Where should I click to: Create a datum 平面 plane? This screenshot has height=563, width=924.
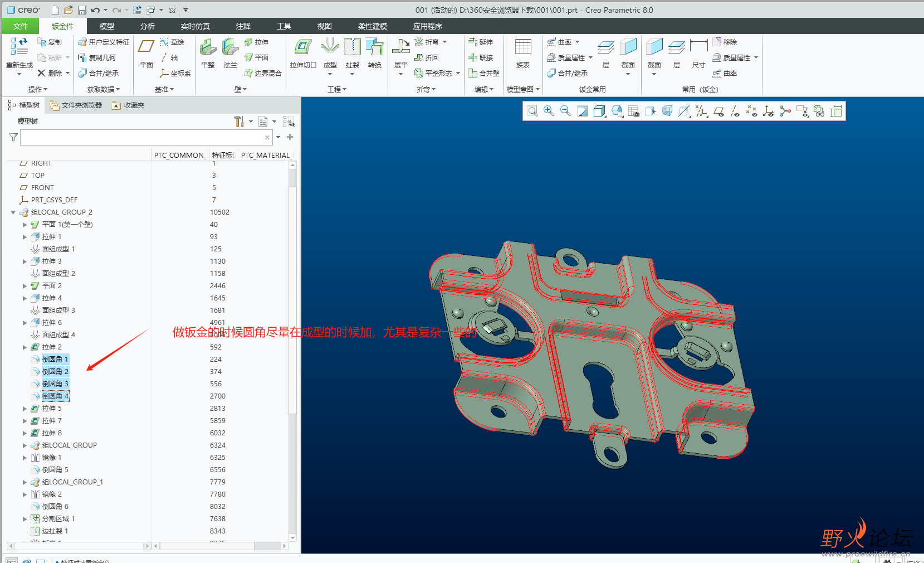point(146,54)
